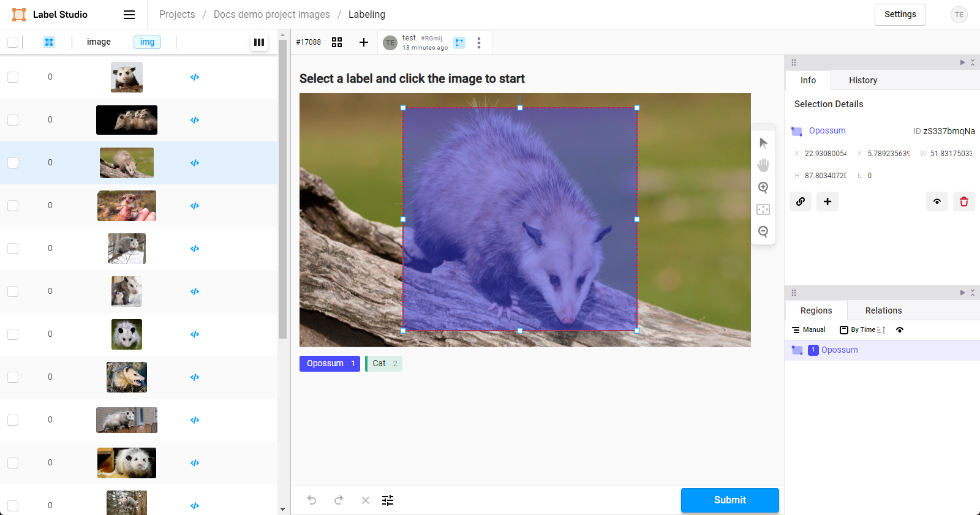
Task: Click the zoom out tool
Action: 763,231
